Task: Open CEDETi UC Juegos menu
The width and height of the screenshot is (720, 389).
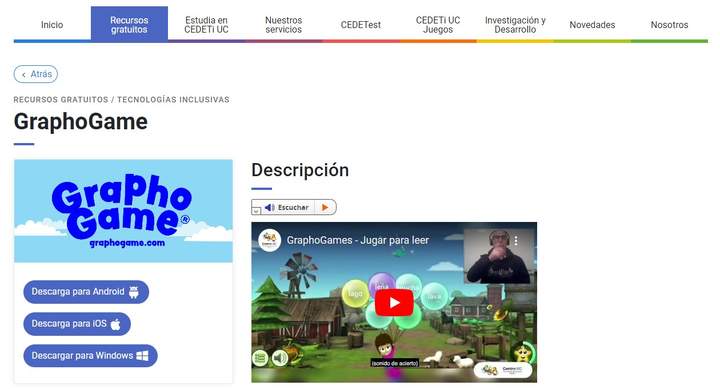Action: tap(438, 25)
